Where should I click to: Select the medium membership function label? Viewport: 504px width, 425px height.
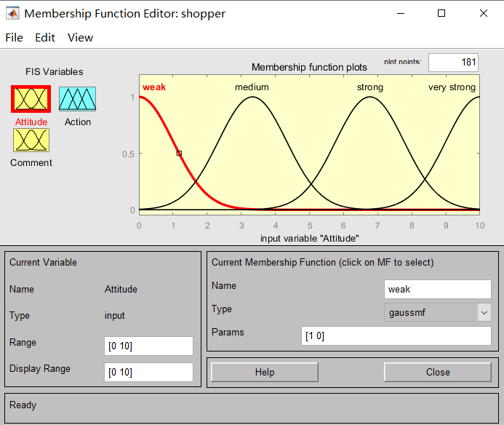point(252,87)
